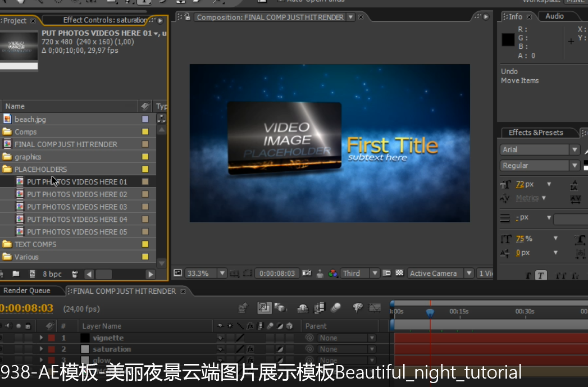
Task: Select PUT PHOTOS VIDEOS HERE 03 item
Action: pos(77,207)
